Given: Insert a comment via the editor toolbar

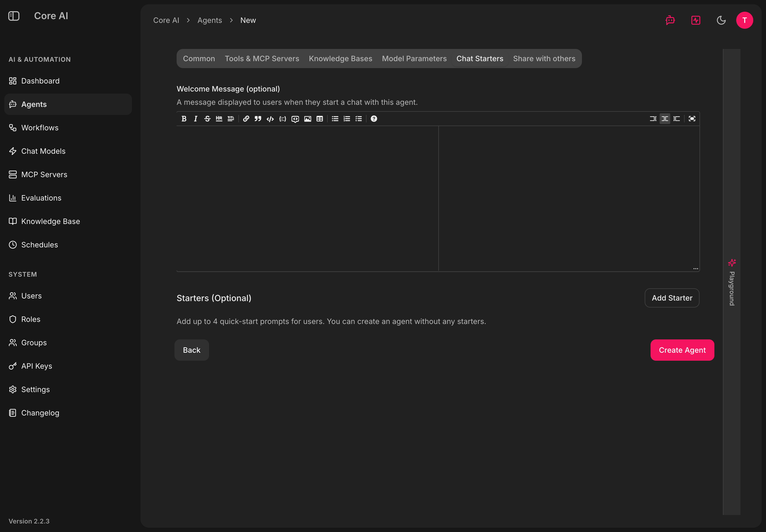Looking at the screenshot, I should click(x=295, y=119).
